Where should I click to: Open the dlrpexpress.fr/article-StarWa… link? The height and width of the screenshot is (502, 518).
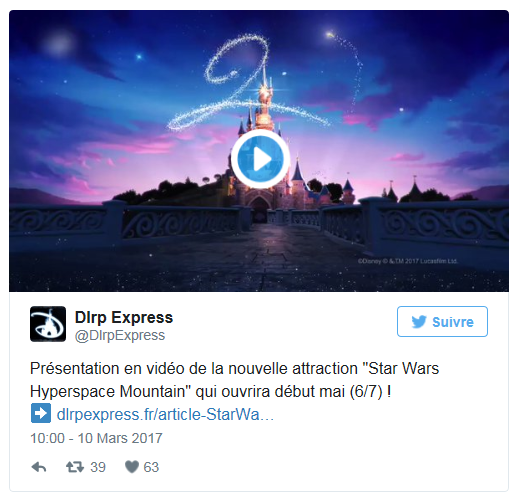[165, 415]
